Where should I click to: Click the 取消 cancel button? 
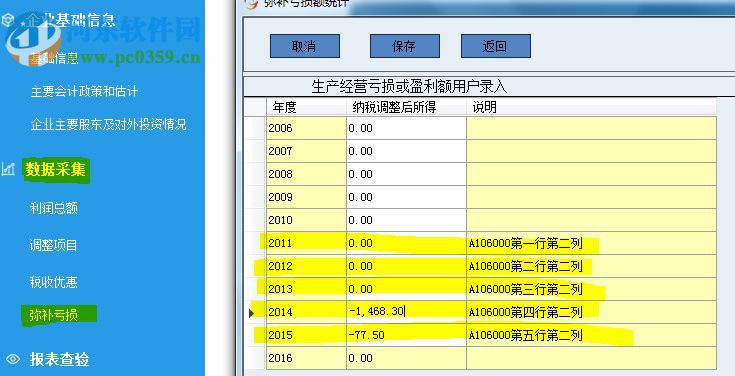tap(305, 46)
